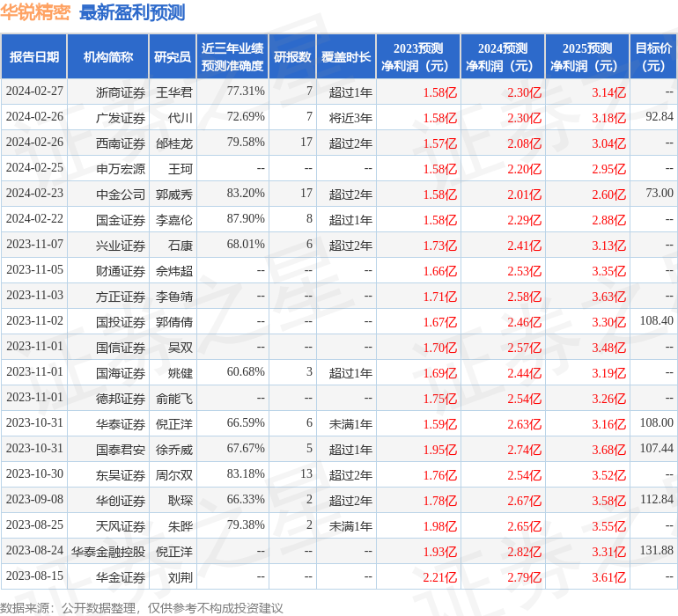Click target price 73.00
The width and height of the screenshot is (678, 616).
pos(660,194)
